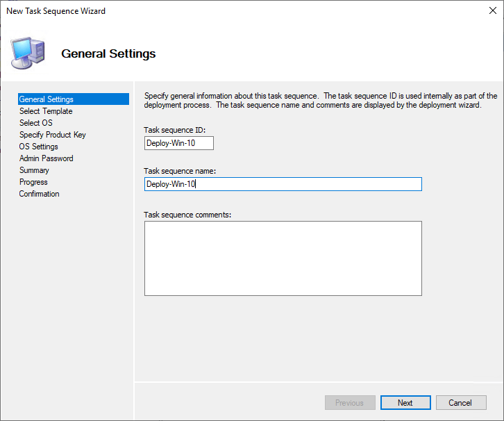Click the Confirmation step in the sidebar
The height and width of the screenshot is (421, 504).
[40, 194]
